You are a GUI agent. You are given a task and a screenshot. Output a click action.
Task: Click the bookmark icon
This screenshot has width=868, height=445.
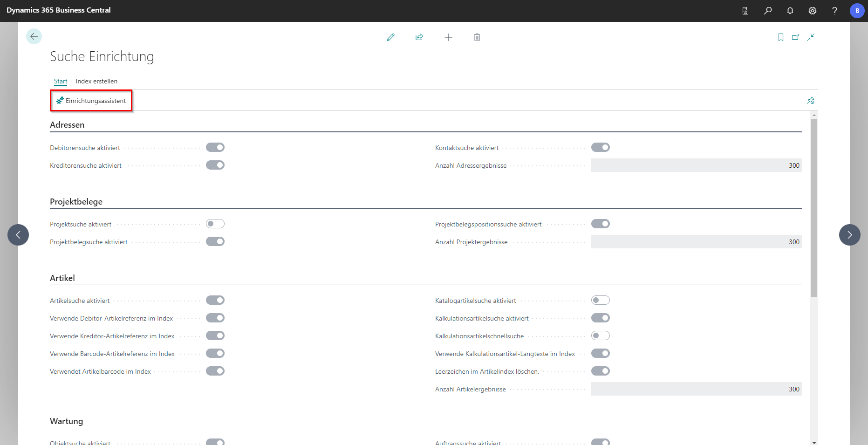[781, 37]
